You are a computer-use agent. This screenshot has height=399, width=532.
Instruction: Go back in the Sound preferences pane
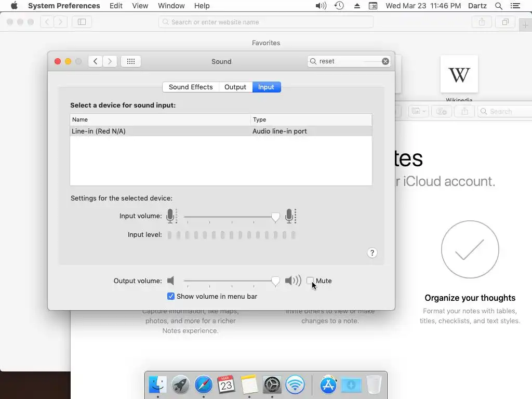click(96, 61)
